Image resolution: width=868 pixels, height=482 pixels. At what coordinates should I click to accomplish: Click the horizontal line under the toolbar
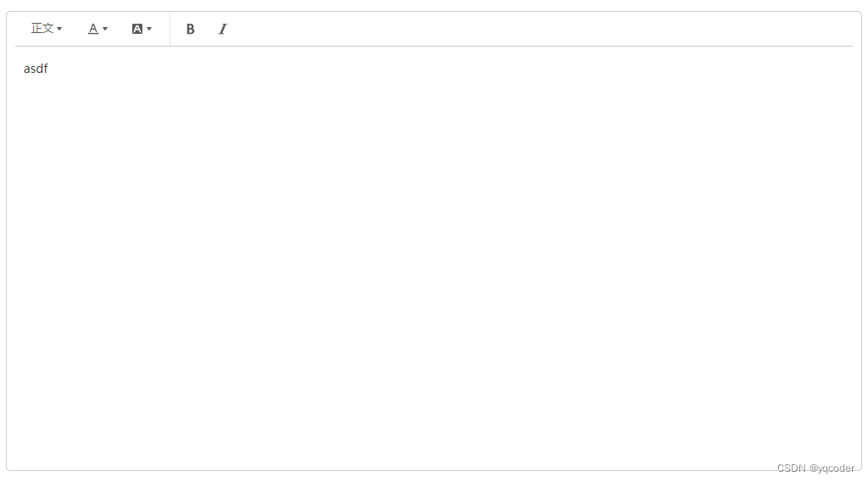(433, 46)
